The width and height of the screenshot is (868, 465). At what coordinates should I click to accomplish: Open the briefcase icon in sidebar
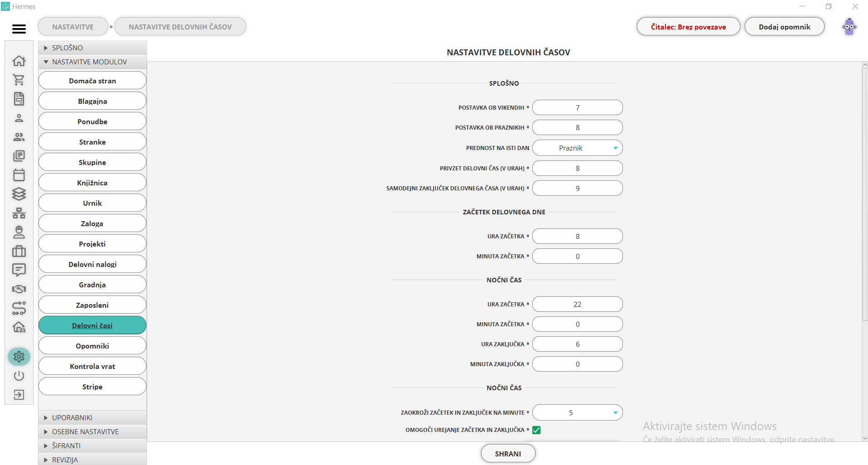pyautogui.click(x=19, y=251)
